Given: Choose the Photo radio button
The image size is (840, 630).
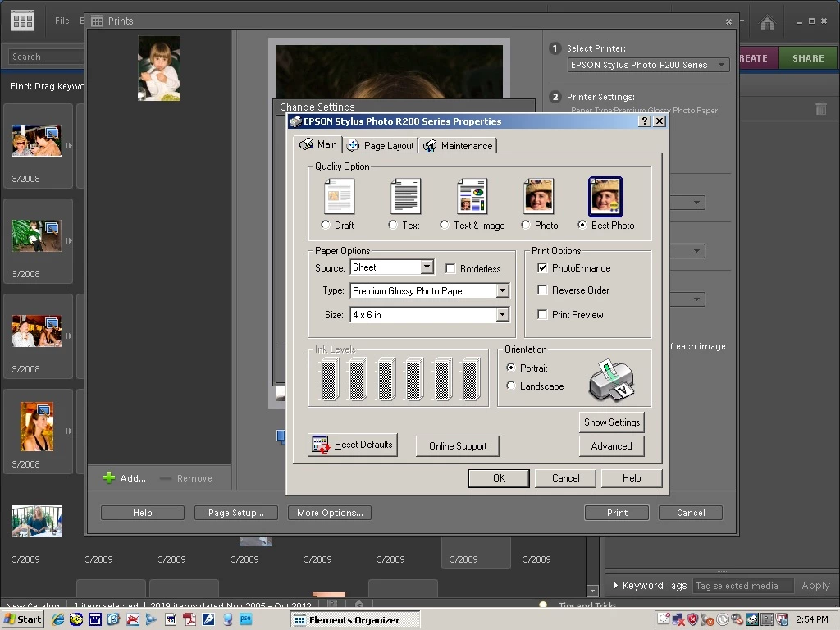Looking at the screenshot, I should [x=526, y=225].
